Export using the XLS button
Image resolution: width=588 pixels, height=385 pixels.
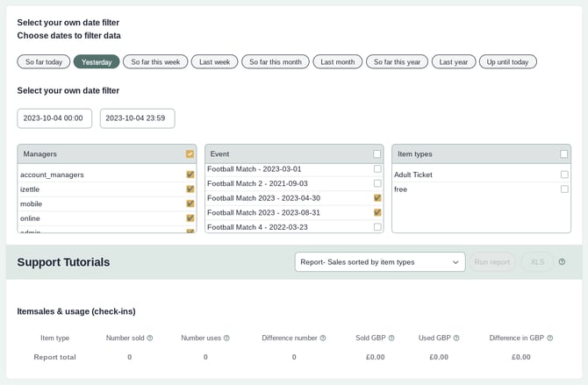pos(537,261)
